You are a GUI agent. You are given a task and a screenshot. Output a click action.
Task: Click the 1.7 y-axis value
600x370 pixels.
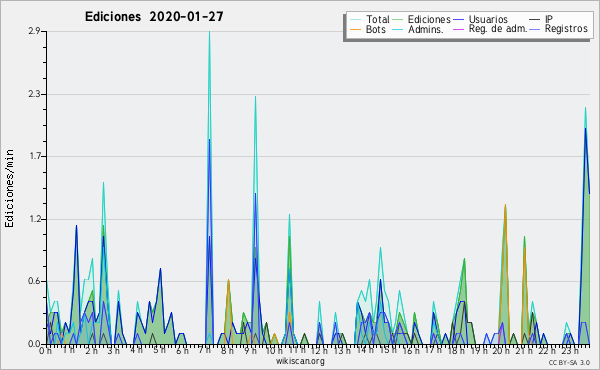pyautogui.click(x=34, y=156)
